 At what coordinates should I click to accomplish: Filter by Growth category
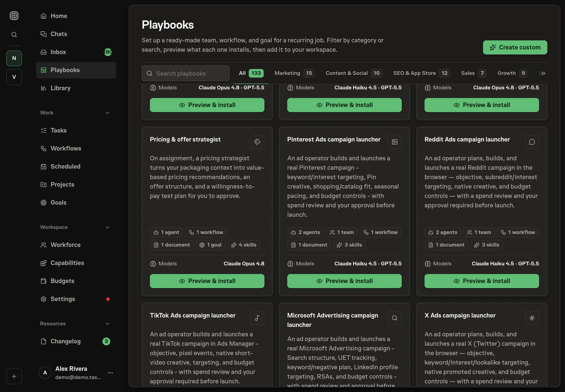[x=512, y=73]
